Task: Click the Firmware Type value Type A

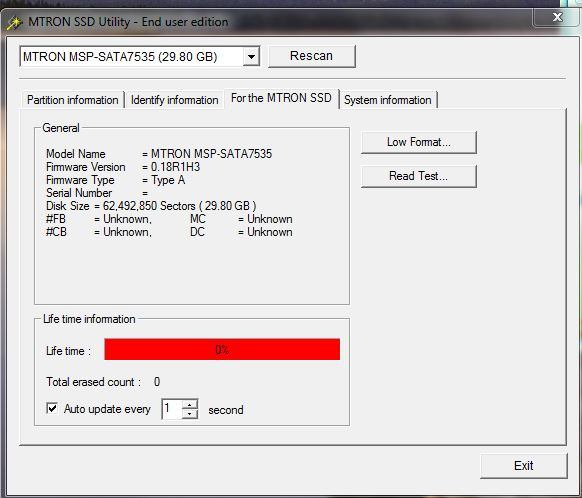Action: pos(168,180)
